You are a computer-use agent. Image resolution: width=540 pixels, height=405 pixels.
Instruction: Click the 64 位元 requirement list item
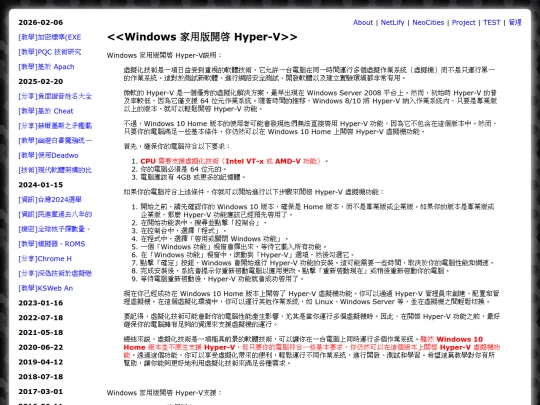(x=183, y=169)
